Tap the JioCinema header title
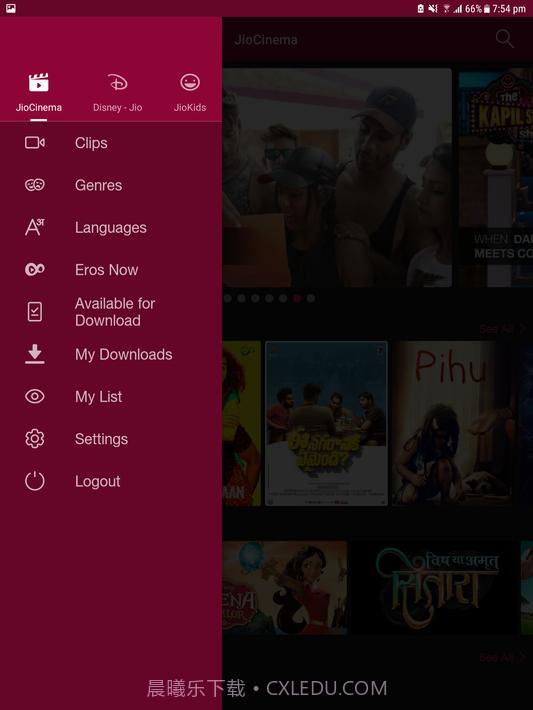The width and height of the screenshot is (533, 710). 266,40
